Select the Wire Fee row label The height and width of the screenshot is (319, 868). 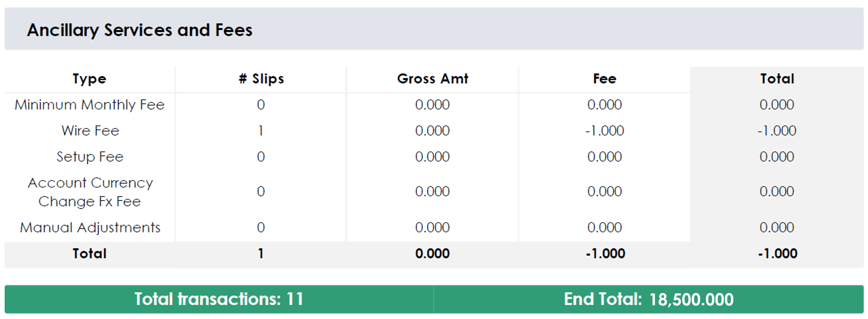click(x=90, y=131)
